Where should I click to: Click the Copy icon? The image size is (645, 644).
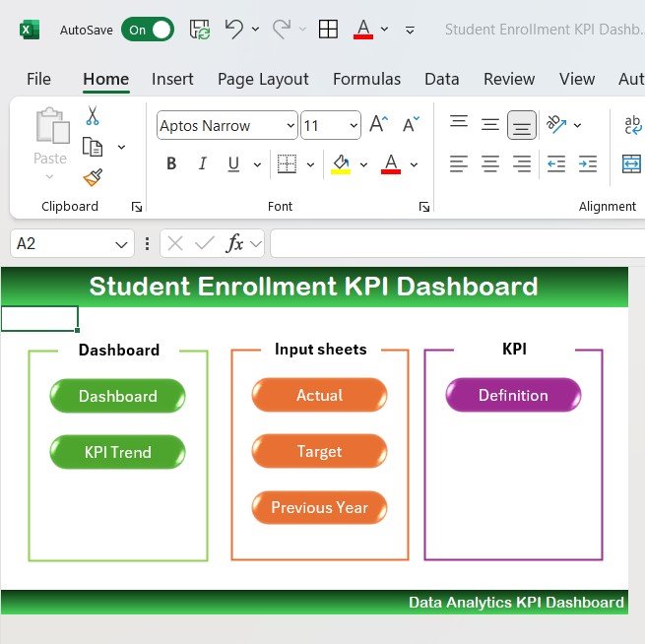[x=93, y=147]
